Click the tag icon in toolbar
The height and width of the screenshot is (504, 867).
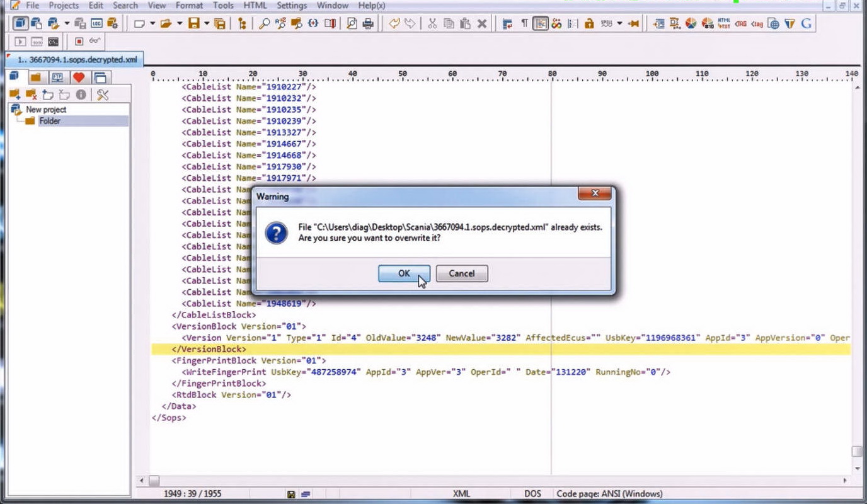tap(757, 24)
